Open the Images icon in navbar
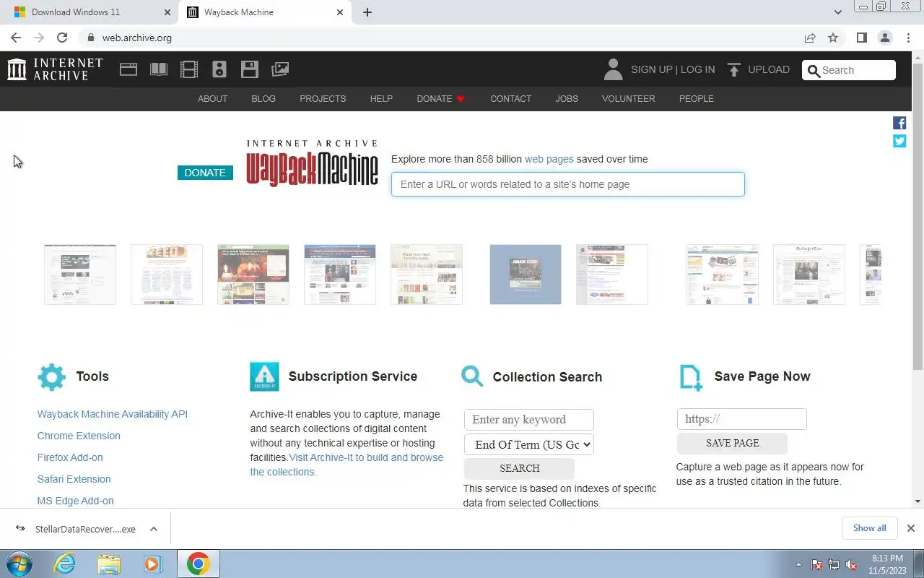 tap(280, 69)
